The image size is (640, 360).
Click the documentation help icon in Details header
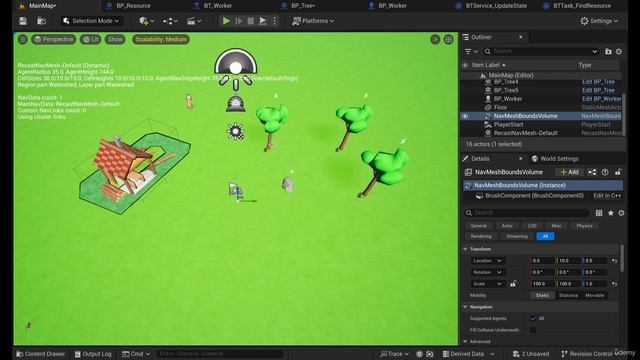pyautogui.click(x=605, y=172)
